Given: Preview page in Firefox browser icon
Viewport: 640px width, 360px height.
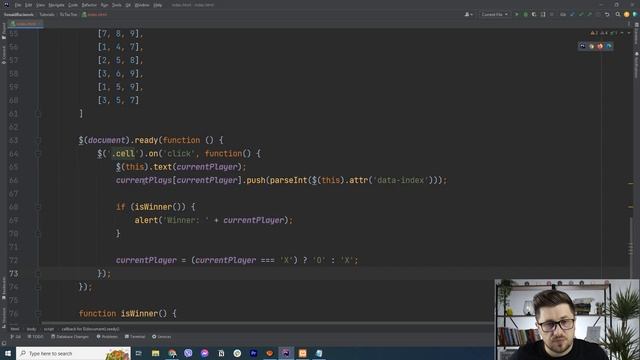Looking at the screenshot, I should (600, 46).
